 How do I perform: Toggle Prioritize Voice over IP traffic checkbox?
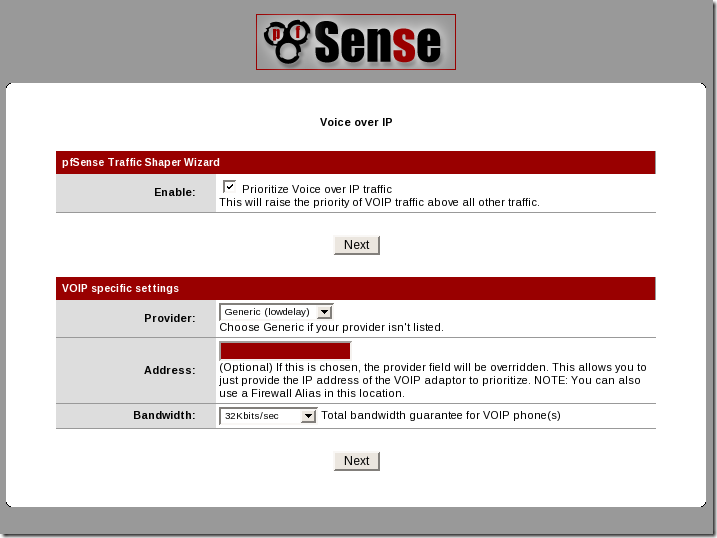click(x=229, y=186)
